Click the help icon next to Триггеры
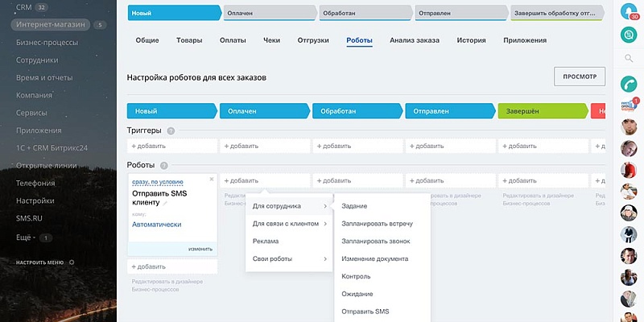 pyautogui.click(x=171, y=130)
